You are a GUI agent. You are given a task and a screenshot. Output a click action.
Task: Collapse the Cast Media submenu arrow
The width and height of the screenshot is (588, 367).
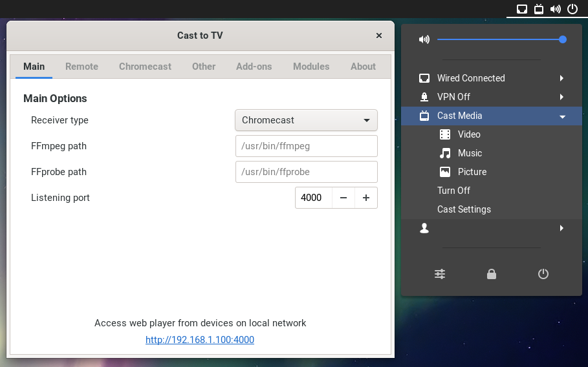point(562,116)
